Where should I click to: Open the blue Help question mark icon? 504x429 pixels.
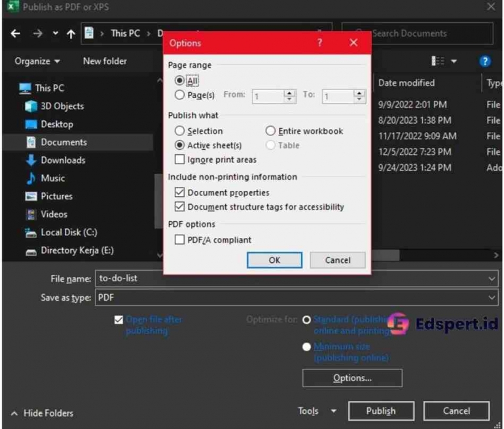pyautogui.click(x=485, y=61)
